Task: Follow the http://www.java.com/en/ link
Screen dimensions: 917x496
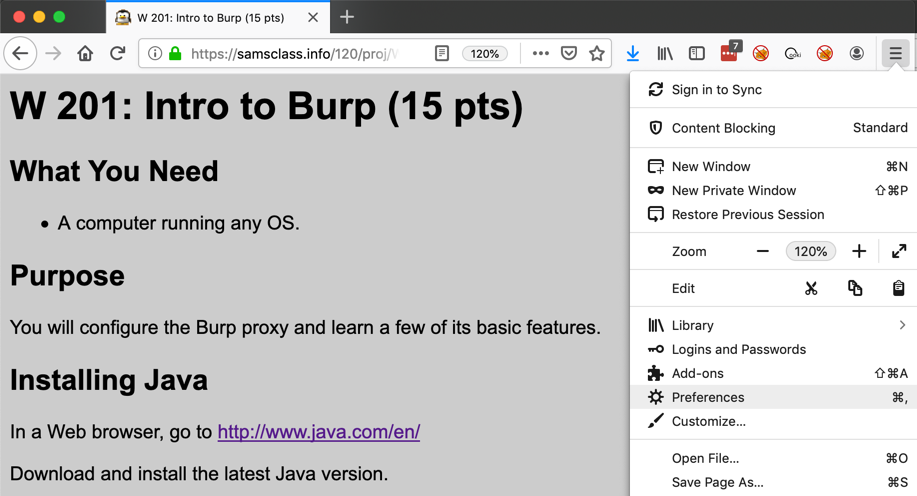Action: [x=319, y=432]
